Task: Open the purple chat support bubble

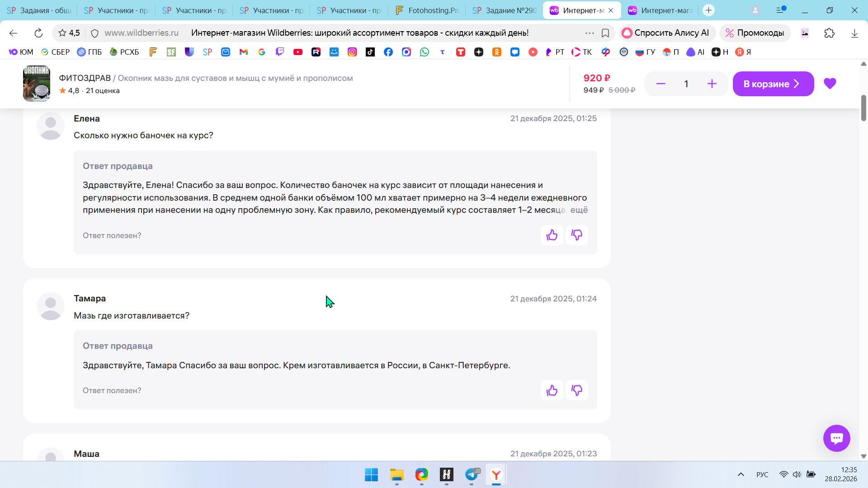Action: [x=836, y=438]
